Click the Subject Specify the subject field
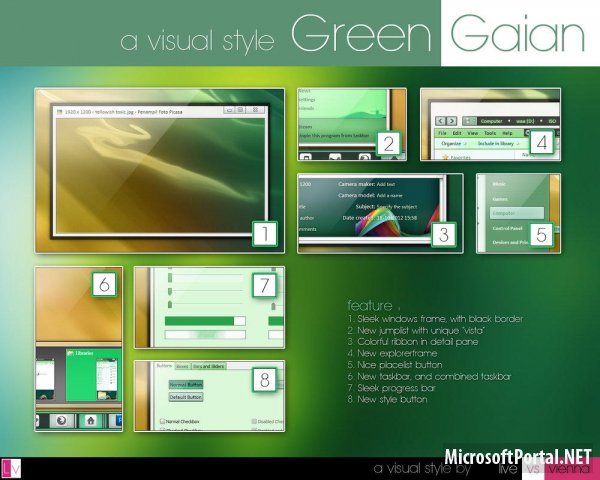 click(397, 207)
